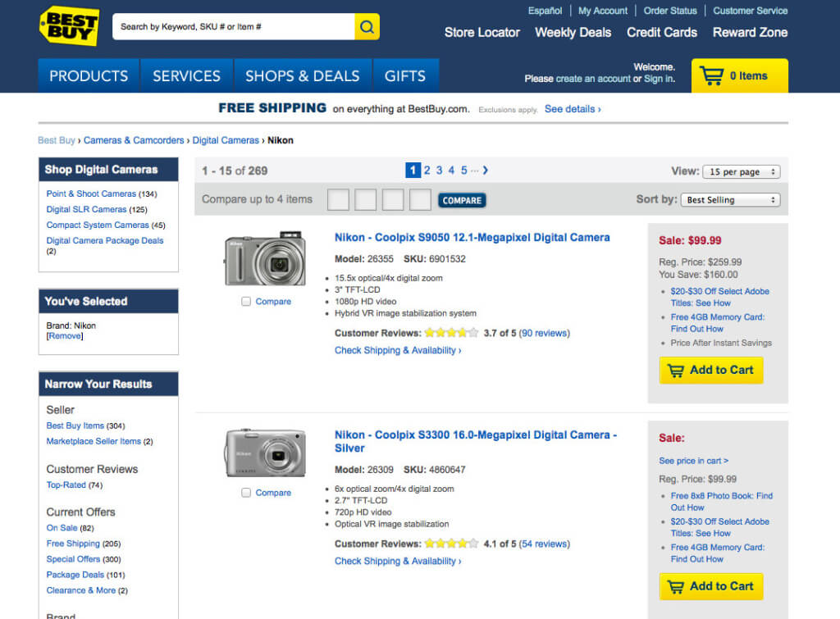Open Weekly Deals

[573, 33]
